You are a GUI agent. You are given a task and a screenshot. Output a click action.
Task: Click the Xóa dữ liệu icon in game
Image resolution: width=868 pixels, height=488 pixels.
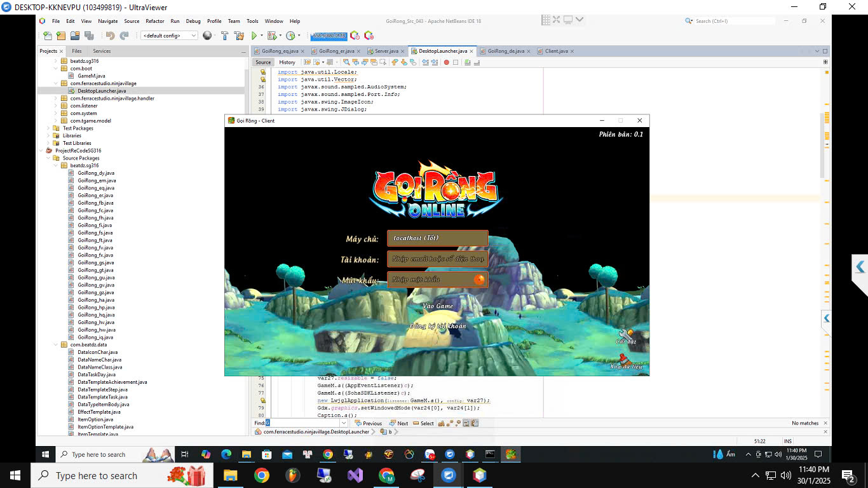[627, 362]
